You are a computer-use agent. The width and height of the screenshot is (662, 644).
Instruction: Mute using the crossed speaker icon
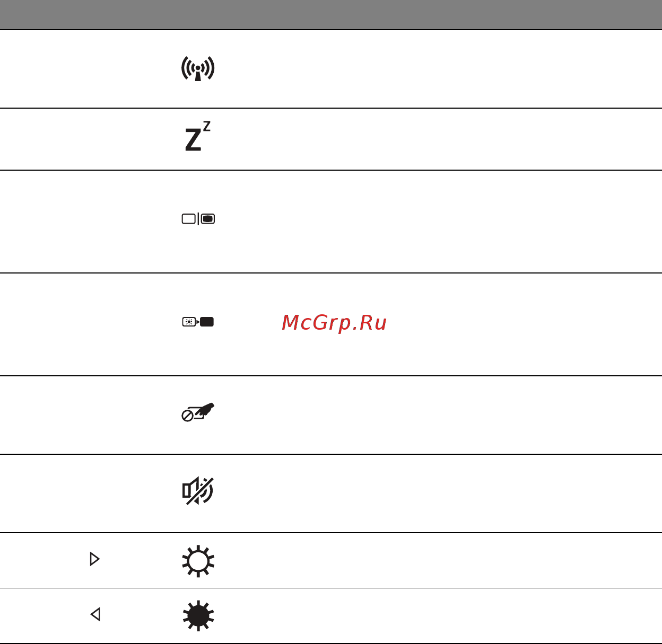pos(198,491)
